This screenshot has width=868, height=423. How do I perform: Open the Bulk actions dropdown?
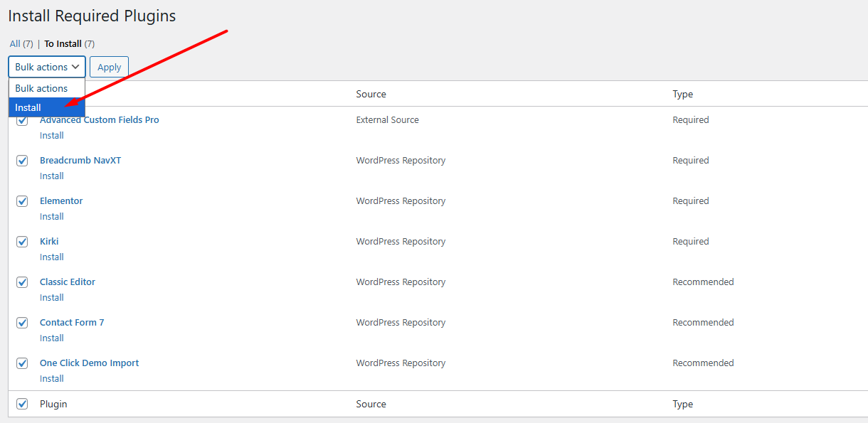click(x=47, y=67)
